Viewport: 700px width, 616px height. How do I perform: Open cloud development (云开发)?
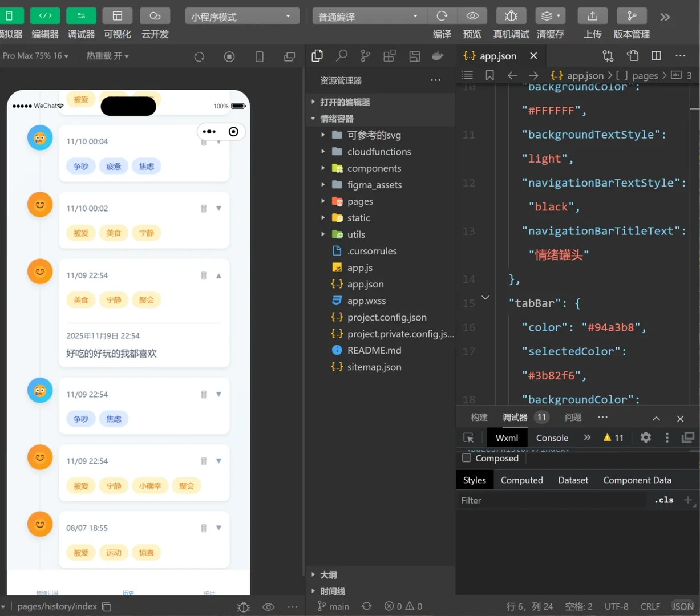point(155,16)
